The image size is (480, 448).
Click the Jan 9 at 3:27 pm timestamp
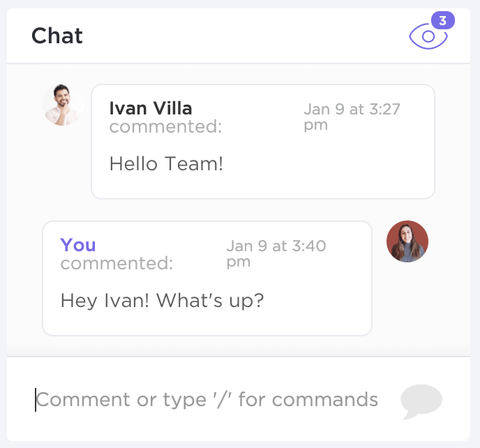pos(352,117)
